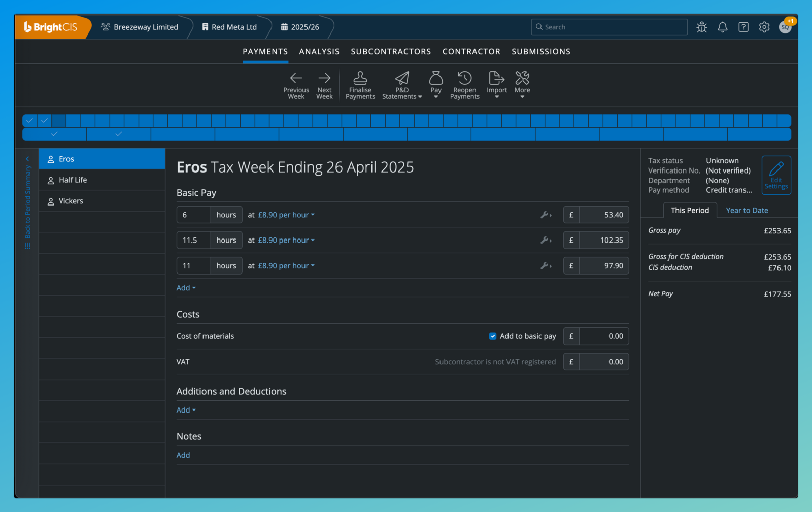Click the CIS deduction value £76.10

[x=780, y=268]
